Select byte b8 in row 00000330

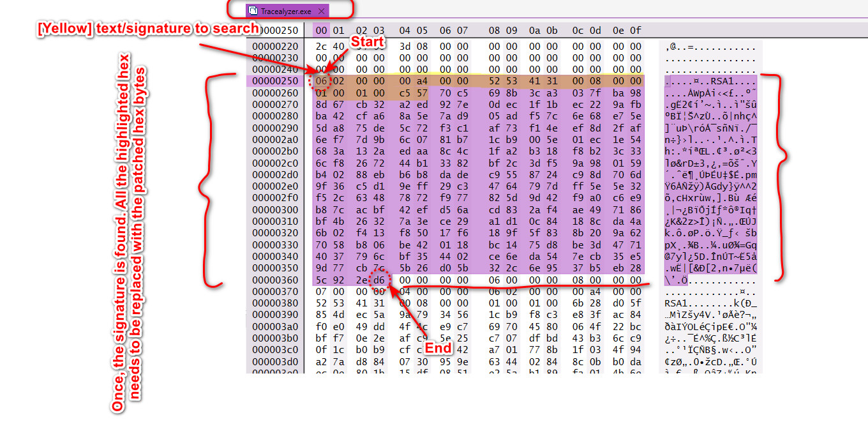pos(361,245)
